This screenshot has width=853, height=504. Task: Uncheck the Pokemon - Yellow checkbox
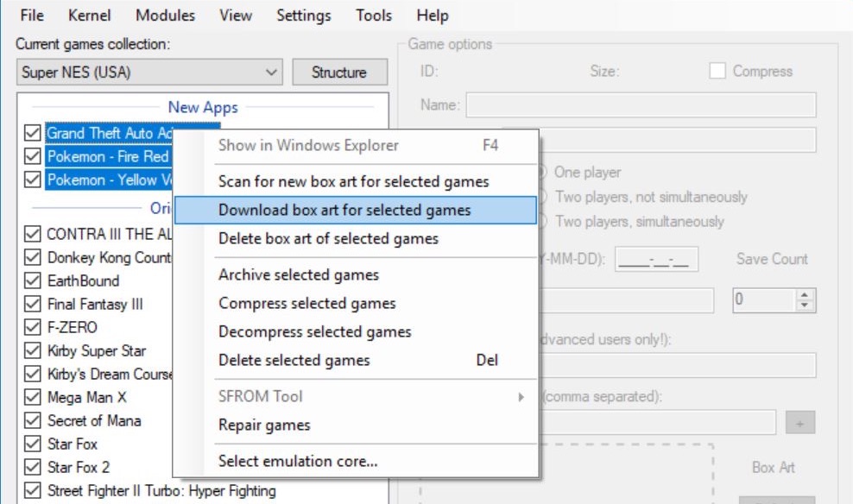click(x=33, y=180)
